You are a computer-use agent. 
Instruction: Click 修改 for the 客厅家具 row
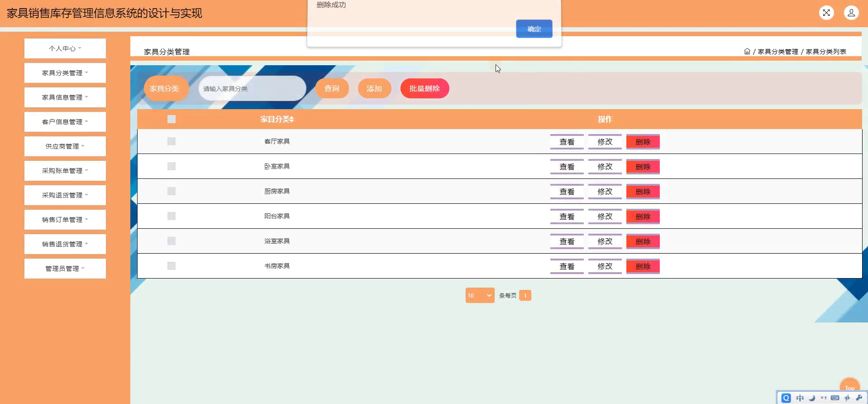(605, 142)
